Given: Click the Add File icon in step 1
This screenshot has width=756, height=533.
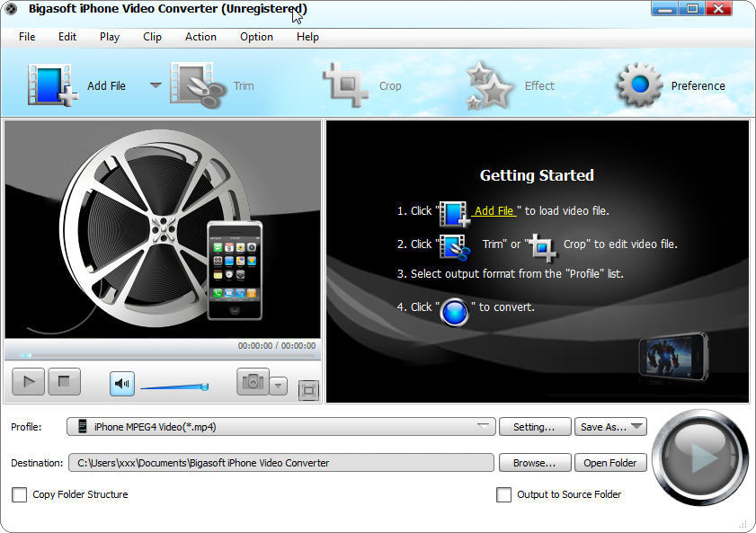Looking at the screenshot, I should [x=454, y=214].
